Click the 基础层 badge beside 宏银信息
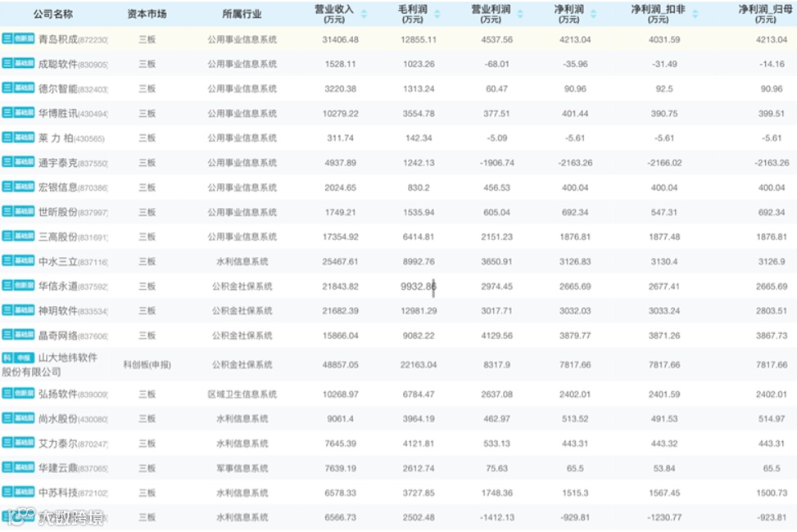 [x=24, y=187]
